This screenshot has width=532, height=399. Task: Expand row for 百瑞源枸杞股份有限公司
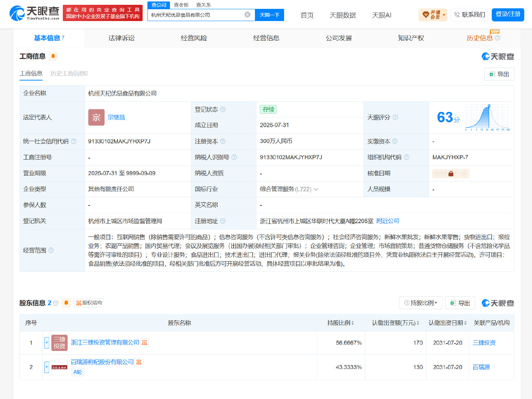click(x=47, y=367)
